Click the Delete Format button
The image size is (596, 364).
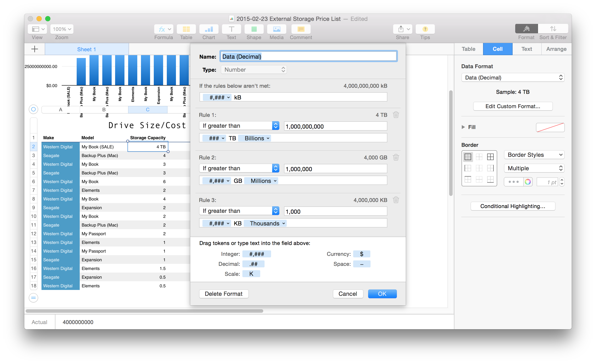tap(223, 294)
